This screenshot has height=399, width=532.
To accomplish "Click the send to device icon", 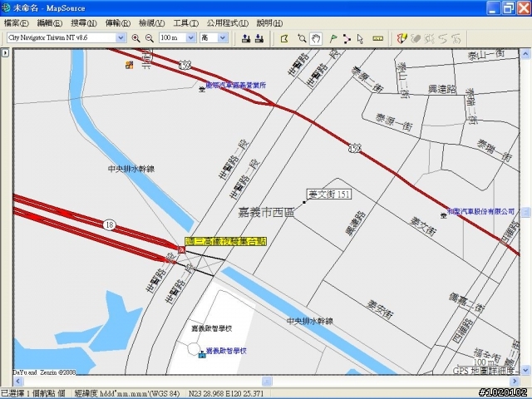I will [x=246, y=38].
